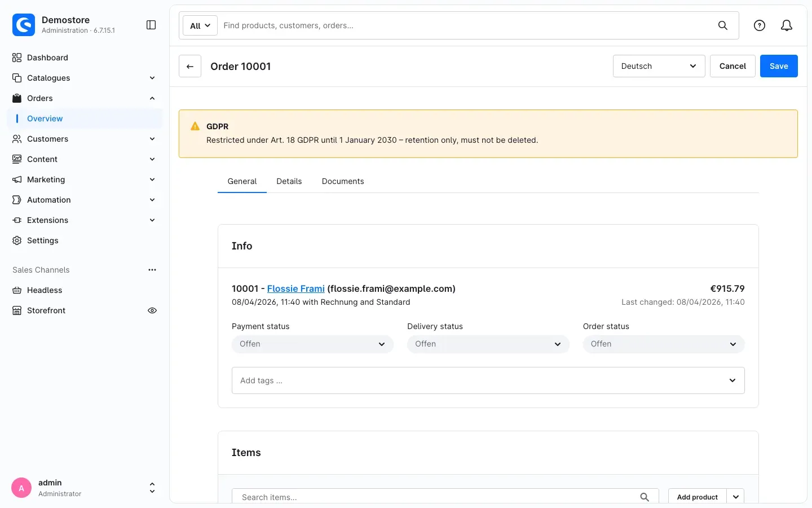Click the Shopware logo icon

click(x=24, y=25)
